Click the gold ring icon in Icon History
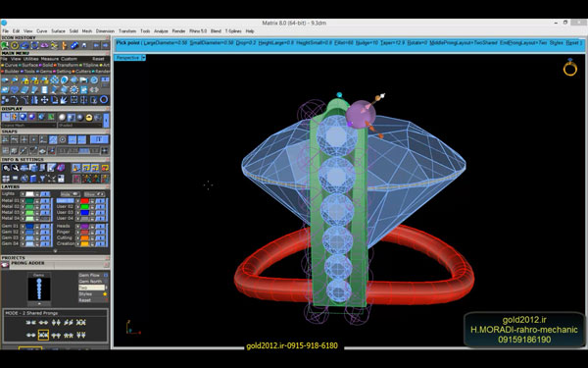This screenshot has height=368, width=588. 15,45
